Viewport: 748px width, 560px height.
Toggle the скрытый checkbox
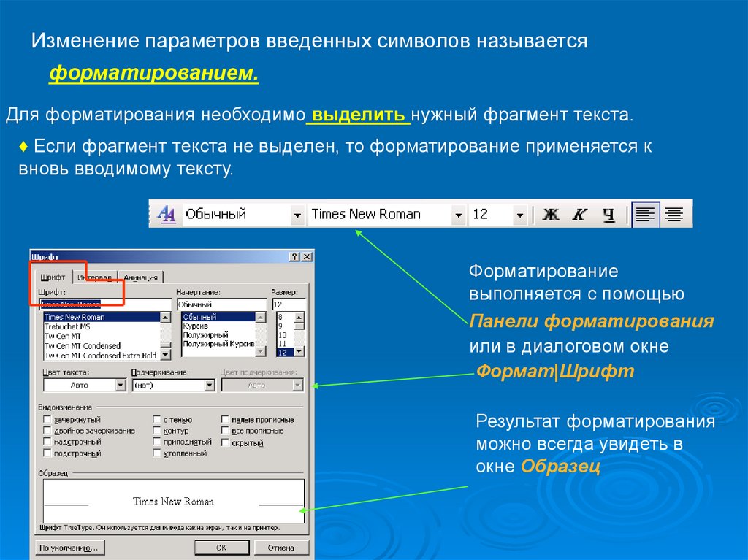point(226,442)
